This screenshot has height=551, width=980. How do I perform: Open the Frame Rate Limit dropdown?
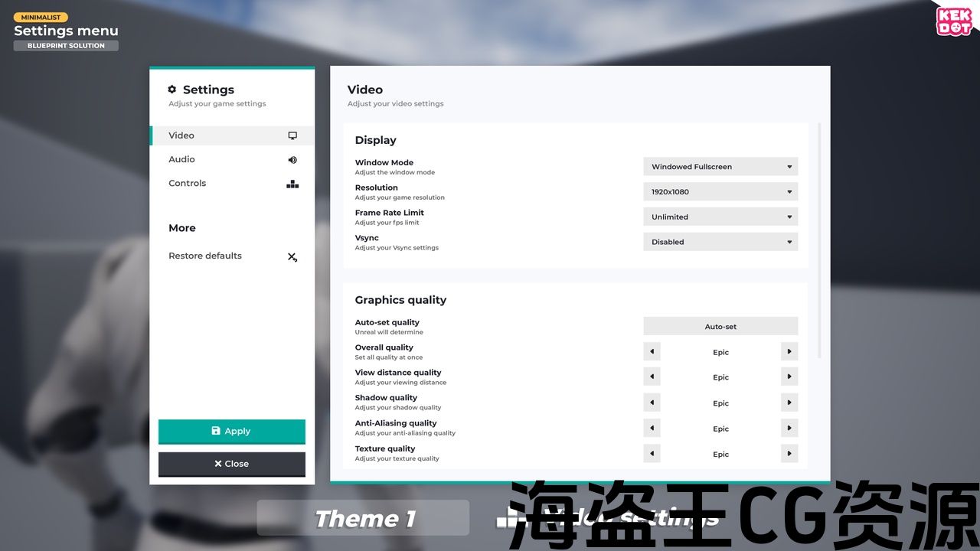pyautogui.click(x=720, y=217)
